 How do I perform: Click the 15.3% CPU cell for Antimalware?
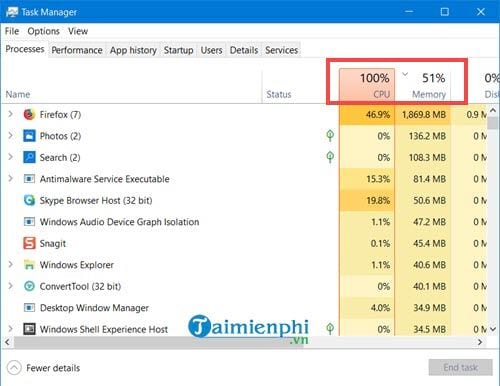point(367,179)
